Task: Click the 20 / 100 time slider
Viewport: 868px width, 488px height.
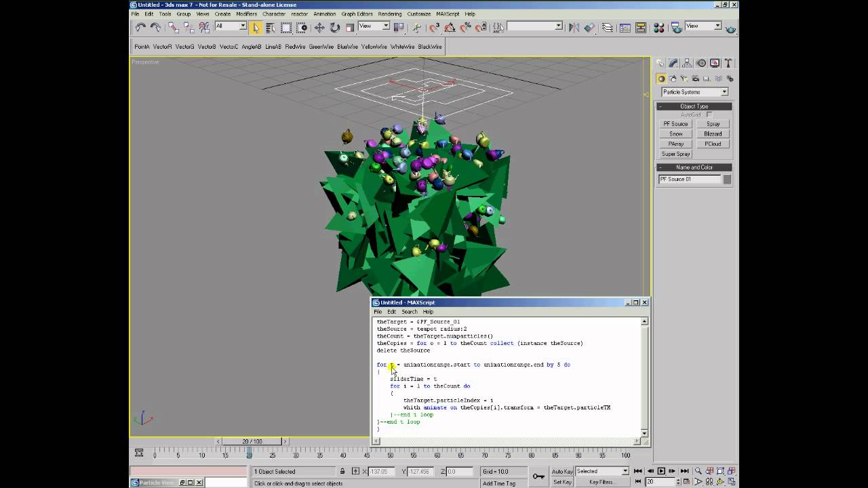Action: click(x=252, y=441)
